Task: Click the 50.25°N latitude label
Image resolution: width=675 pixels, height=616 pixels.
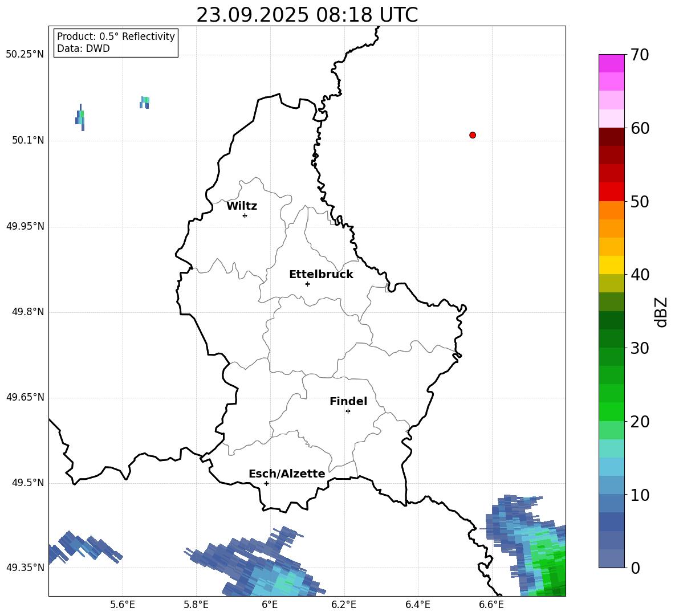Action: pos(25,55)
